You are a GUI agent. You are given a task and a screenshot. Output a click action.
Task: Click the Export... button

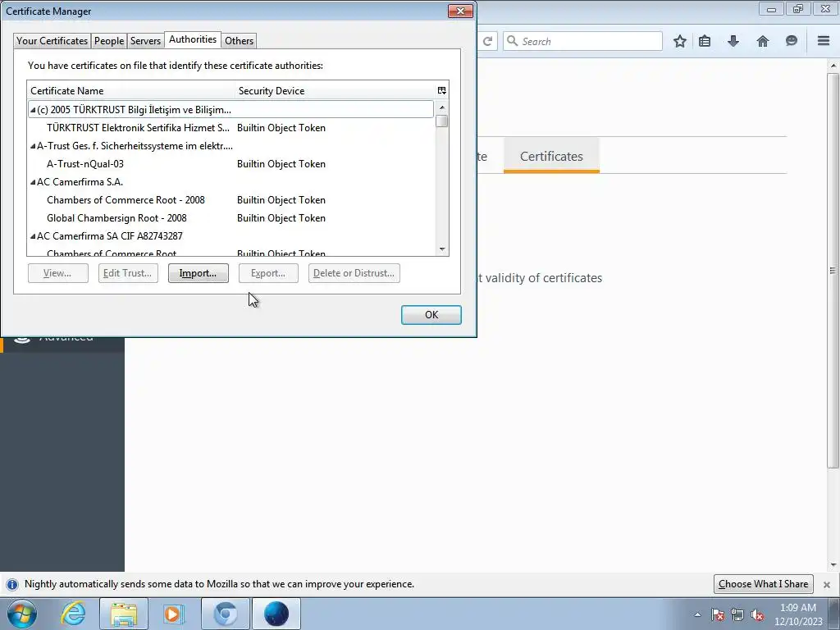click(268, 273)
